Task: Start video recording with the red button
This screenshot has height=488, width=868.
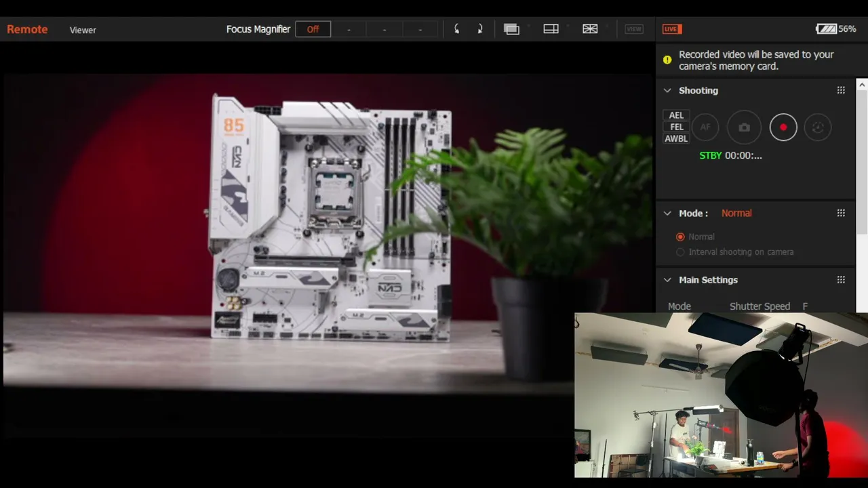Action: click(x=783, y=127)
